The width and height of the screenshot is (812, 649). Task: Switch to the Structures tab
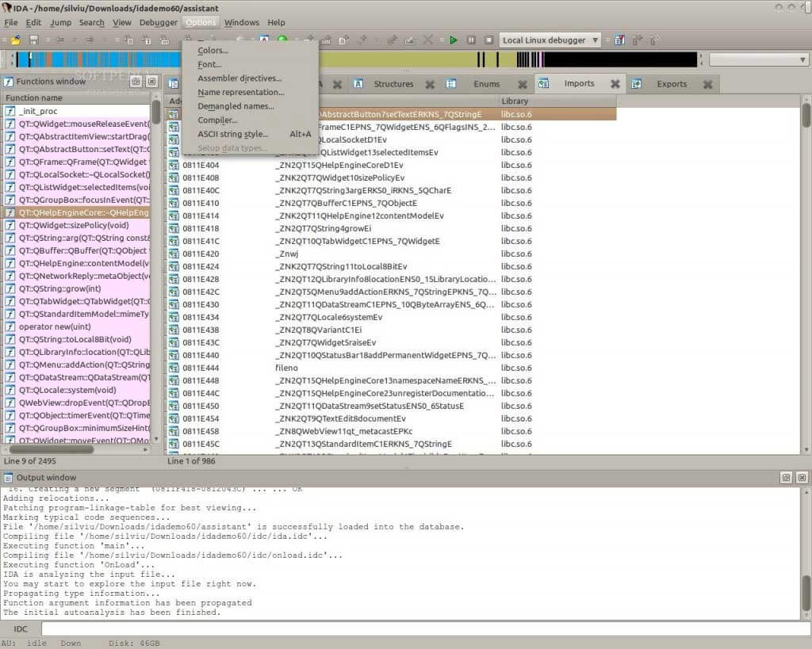(393, 83)
